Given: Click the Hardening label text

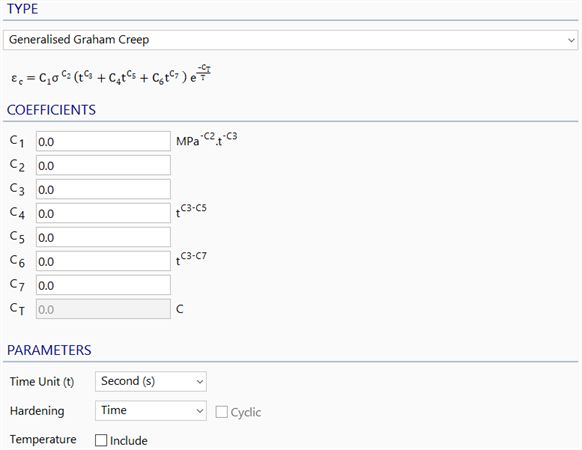Looking at the screenshot, I should point(37,411).
